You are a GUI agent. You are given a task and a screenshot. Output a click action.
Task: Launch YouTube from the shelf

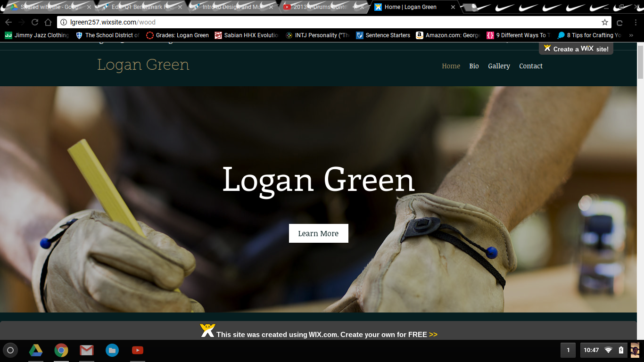tap(137, 350)
